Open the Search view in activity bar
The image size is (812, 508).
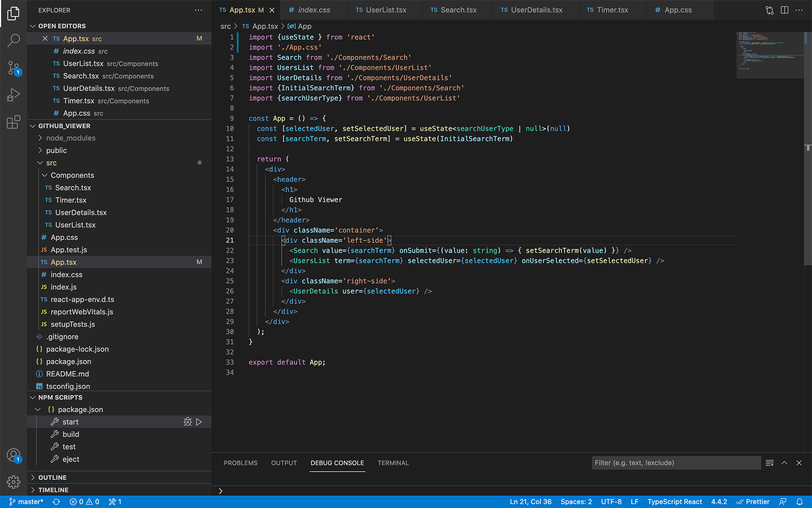(14, 41)
